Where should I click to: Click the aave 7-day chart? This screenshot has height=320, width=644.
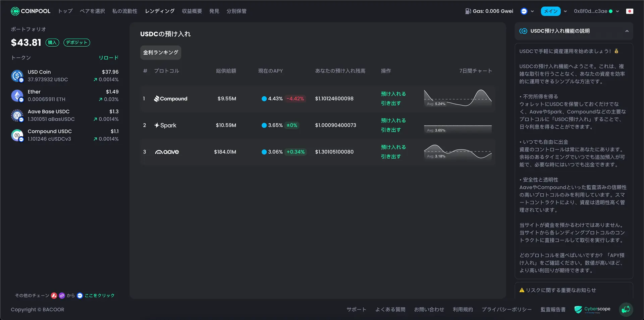click(458, 152)
